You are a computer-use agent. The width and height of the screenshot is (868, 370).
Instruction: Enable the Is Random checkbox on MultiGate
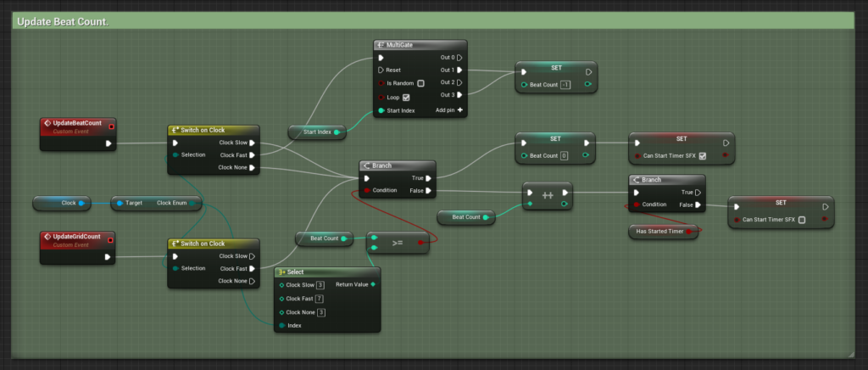click(420, 83)
